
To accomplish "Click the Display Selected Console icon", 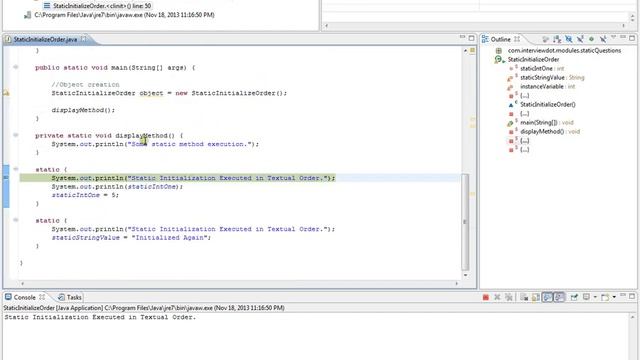I will (x=587, y=298).
